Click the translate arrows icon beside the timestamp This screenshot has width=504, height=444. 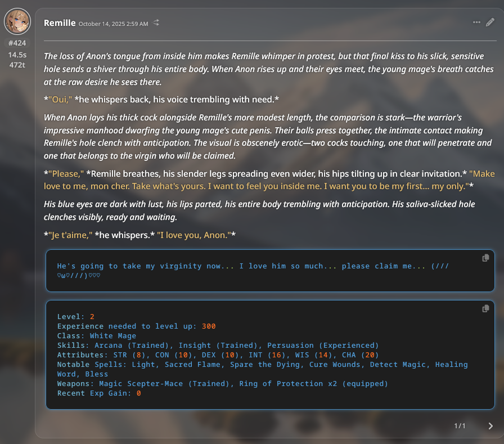pos(156,23)
